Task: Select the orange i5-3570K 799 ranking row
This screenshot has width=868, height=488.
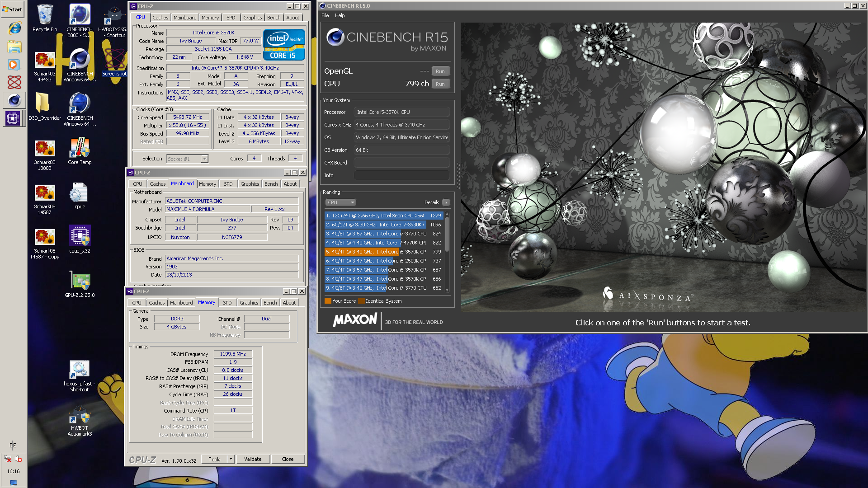Action: pyautogui.click(x=384, y=252)
